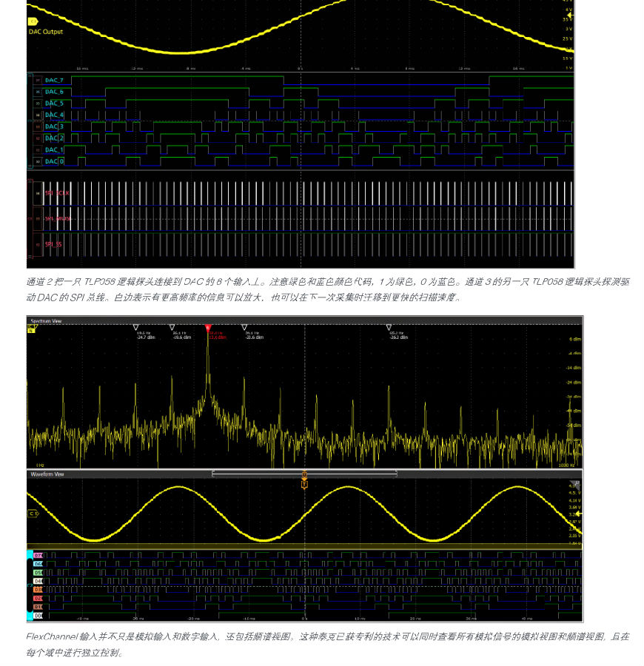This screenshot has height=666, width=644.
Task: Click the -19.6 dBm marker readout
Action: coord(182,335)
